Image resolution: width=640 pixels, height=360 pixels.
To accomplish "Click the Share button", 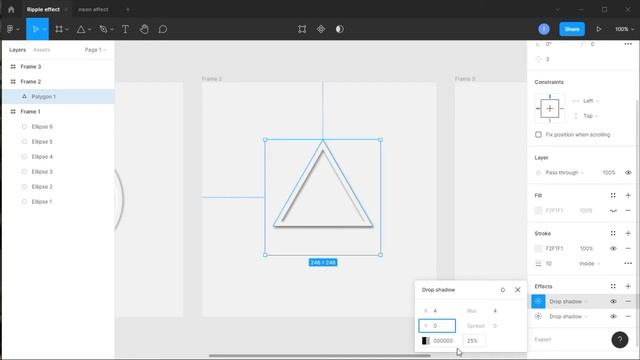I will pos(572,29).
